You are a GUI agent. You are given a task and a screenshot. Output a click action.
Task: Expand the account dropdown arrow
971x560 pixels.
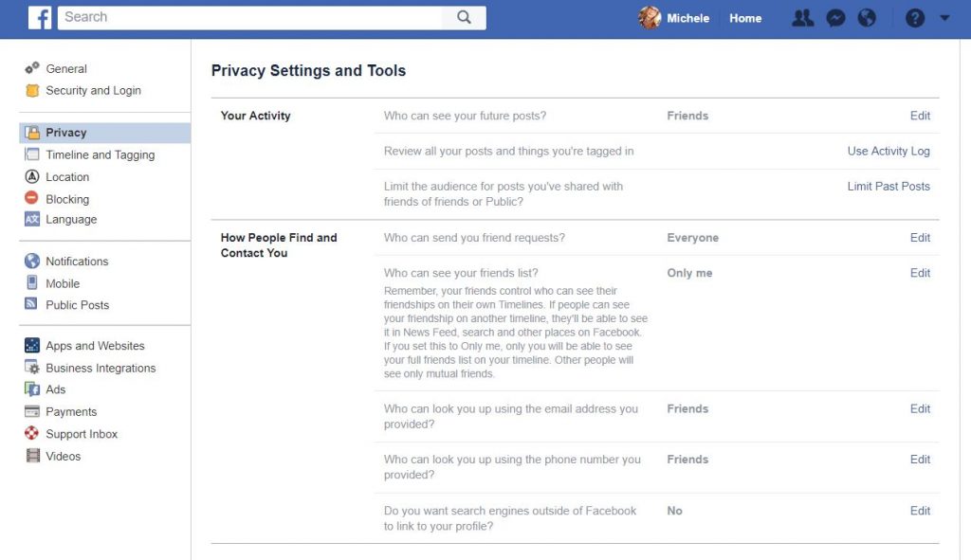[944, 18]
